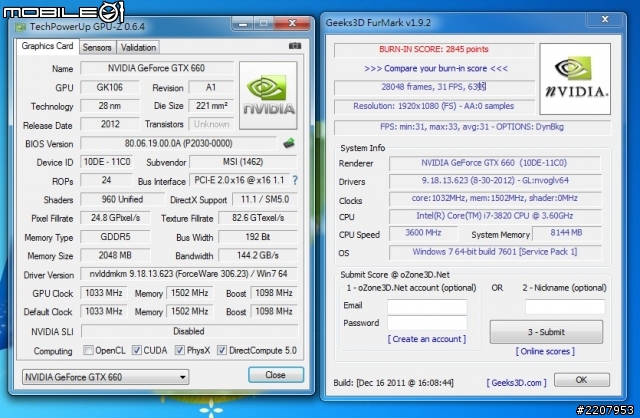Screen dimensions: 640x418
Task: Click the Clocks core:1032MHz field
Action: pyautogui.click(x=495, y=198)
